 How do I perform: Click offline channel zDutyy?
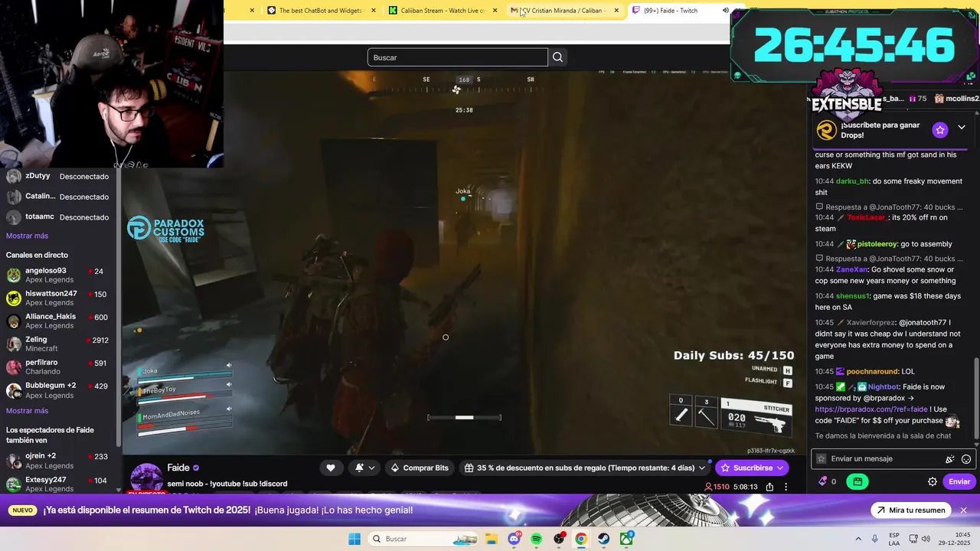(x=57, y=176)
